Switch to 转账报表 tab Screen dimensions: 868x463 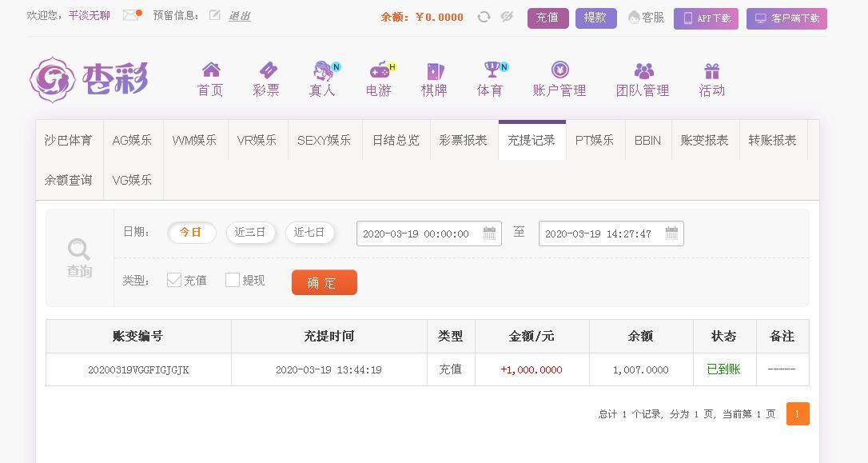pos(774,140)
